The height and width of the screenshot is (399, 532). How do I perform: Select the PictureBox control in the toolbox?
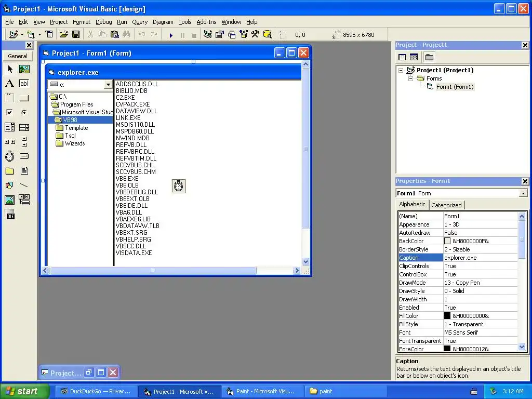tap(24, 69)
